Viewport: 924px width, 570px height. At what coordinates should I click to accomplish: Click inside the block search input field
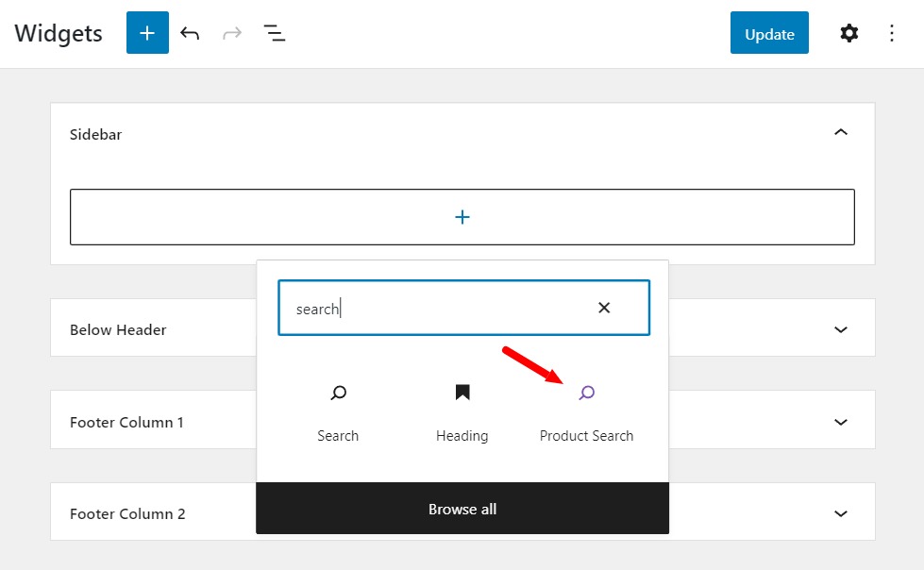tap(425, 307)
